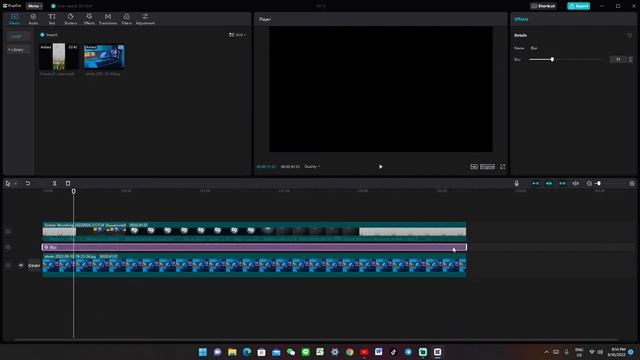The image size is (640, 360).
Task: Select the purple Blur effect clip
Action: [254, 247]
